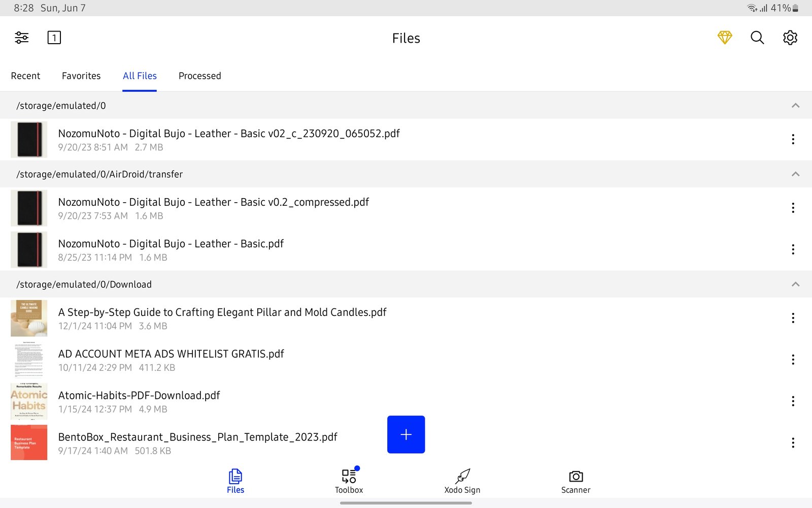Open thumbnail of Basic v02_c_230920_065052.pdf

pos(29,139)
